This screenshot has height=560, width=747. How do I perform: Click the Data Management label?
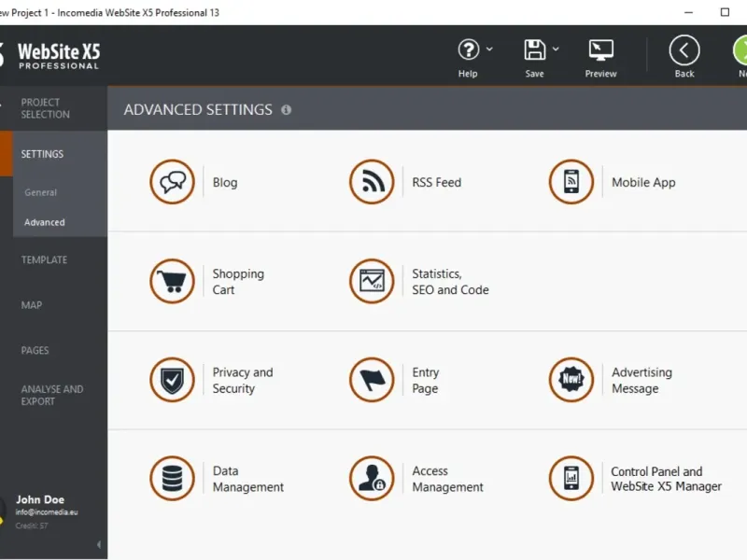[247, 479]
